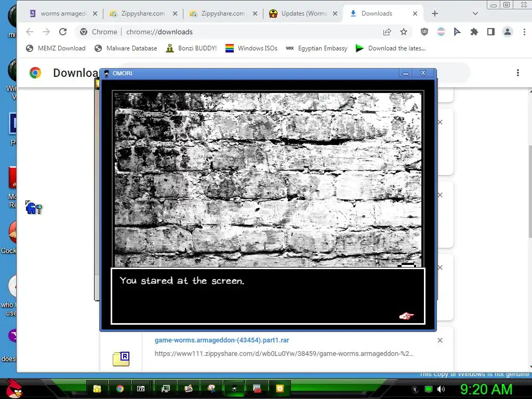Switch to the worms armageddon tab

coord(63,14)
